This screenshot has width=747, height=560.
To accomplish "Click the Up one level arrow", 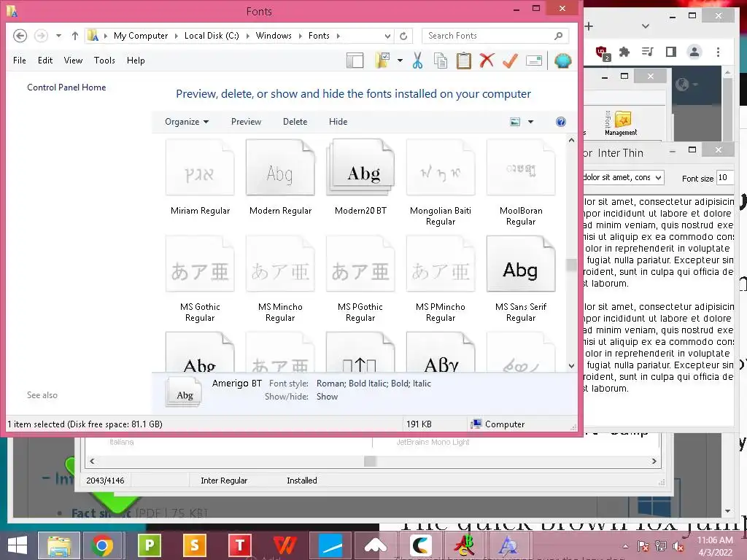I will pos(75,36).
